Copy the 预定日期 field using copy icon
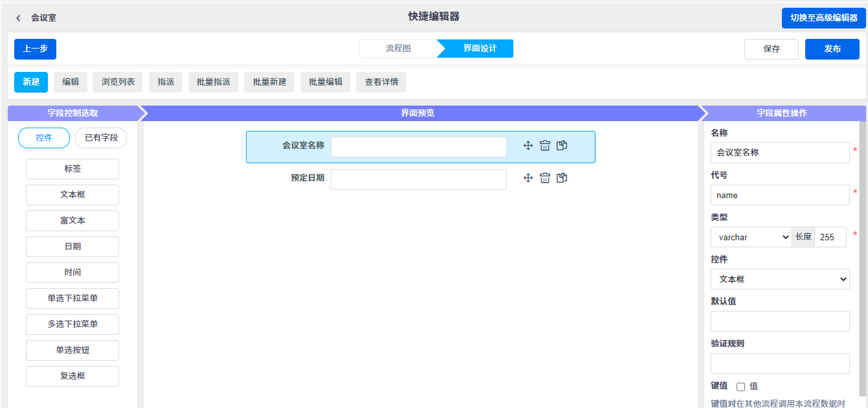Viewport: 868px width, 408px height. (x=562, y=178)
